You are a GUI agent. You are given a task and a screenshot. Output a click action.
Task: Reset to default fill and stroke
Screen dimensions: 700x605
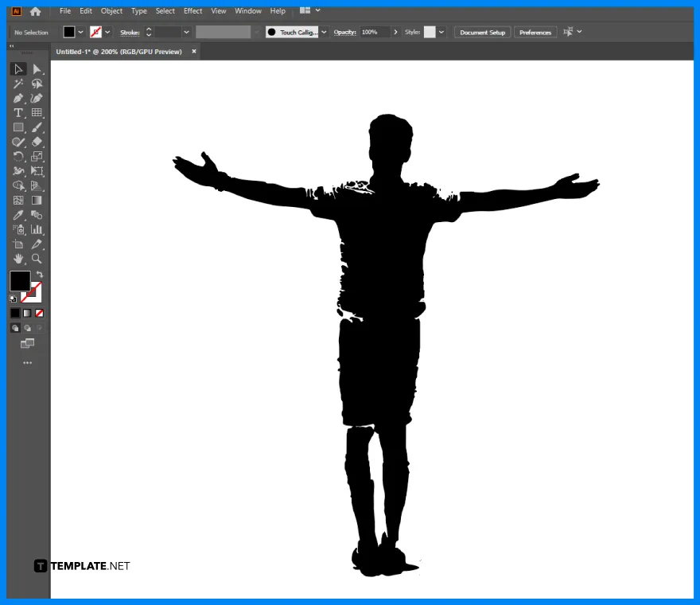(x=13, y=299)
